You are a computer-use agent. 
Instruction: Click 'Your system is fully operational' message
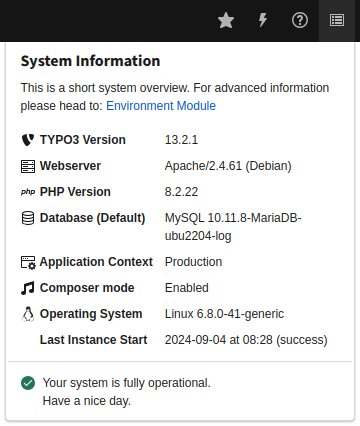(127, 383)
